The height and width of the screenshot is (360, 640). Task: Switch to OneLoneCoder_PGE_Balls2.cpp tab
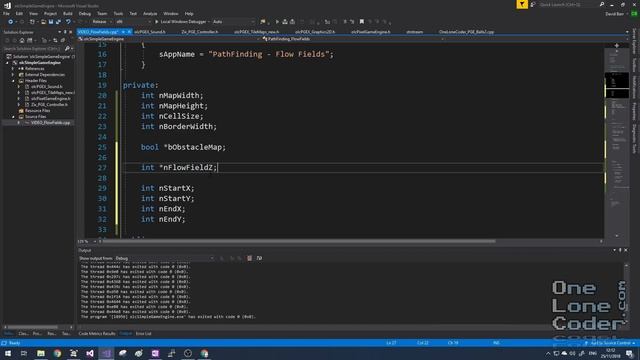466,31
